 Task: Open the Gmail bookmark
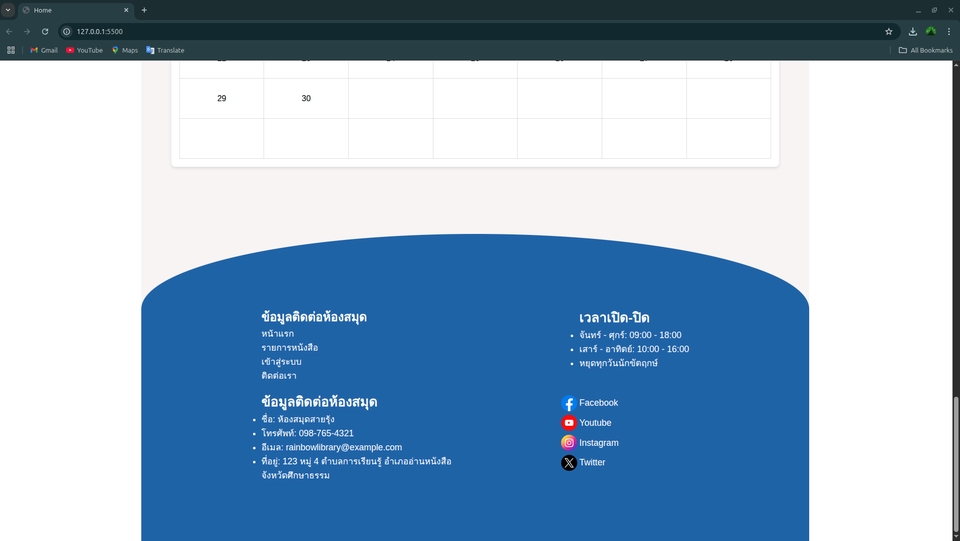click(x=44, y=50)
